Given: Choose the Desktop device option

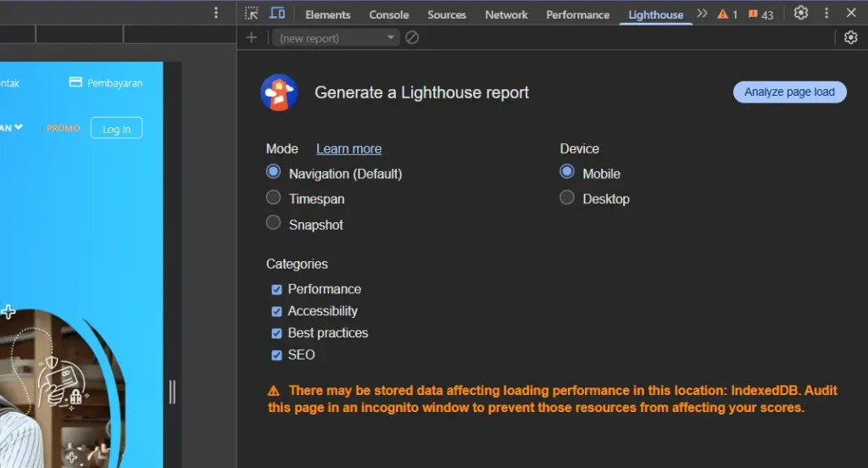Looking at the screenshot, I should (567, 198).
